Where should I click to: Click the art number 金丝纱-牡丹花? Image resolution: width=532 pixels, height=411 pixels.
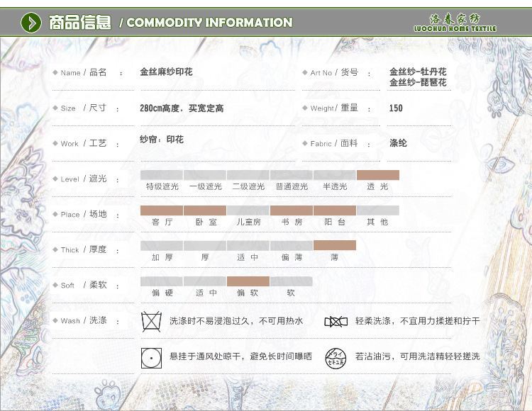pyautogui.click(x=418, y=72)
